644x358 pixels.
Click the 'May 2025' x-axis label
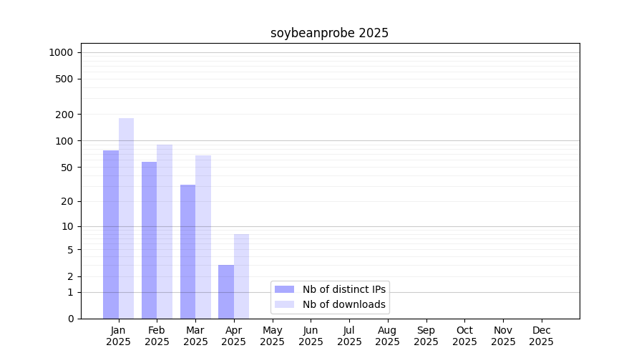pyautogui.click(x=273, y=336)
